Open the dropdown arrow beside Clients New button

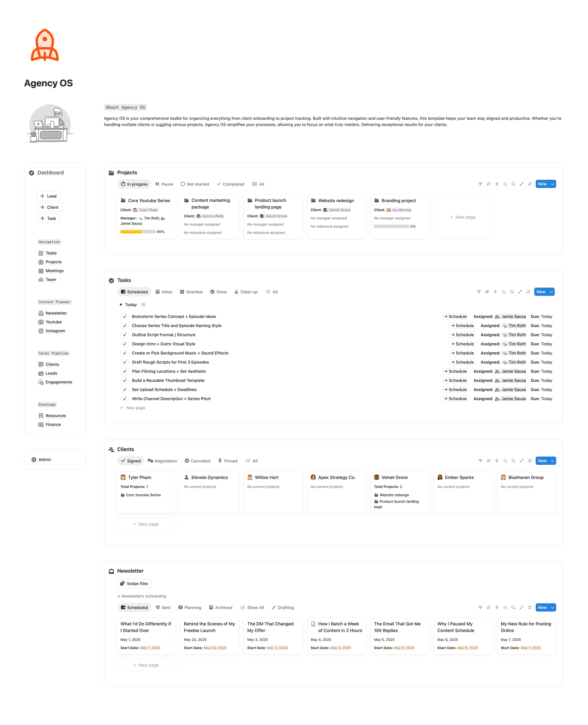coord(552,461)
